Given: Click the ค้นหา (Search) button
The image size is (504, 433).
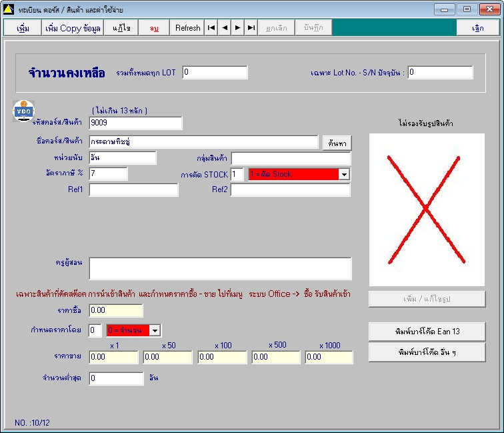Looking at the screenshot, I should (x=337, y=143).
